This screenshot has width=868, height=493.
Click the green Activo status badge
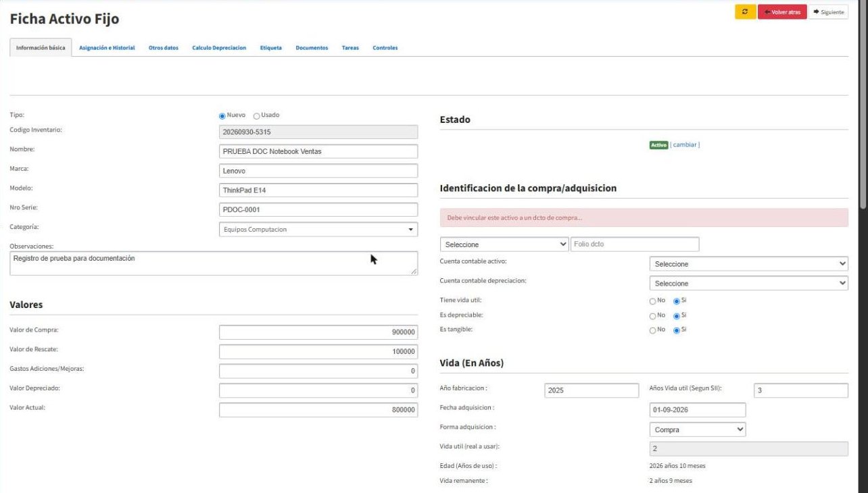[658, 145]
